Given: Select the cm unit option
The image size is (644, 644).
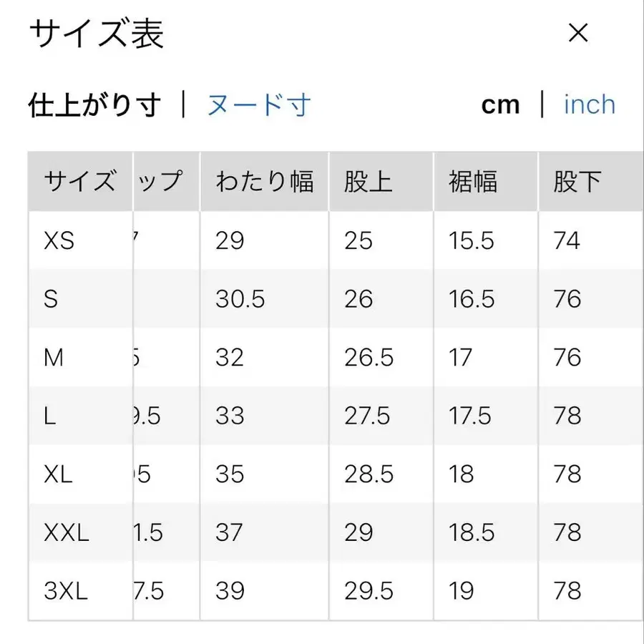Looking at the screenshot, I should pos(502,104).
